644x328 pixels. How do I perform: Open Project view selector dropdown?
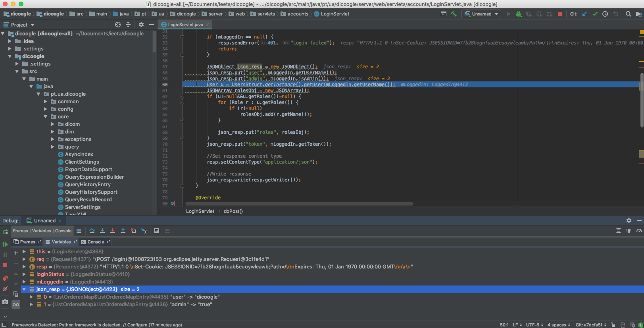click(19, 25)
